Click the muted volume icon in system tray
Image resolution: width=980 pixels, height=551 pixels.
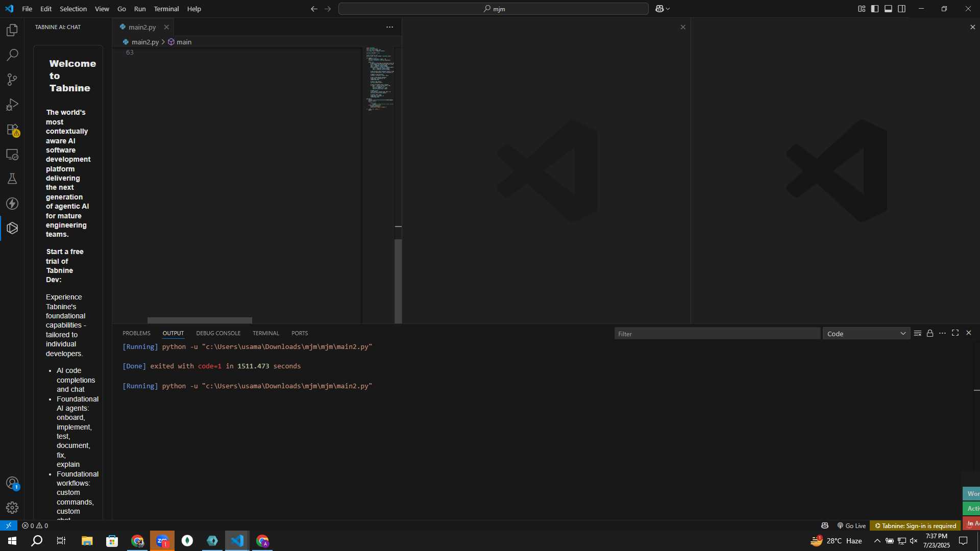(914, 541)
